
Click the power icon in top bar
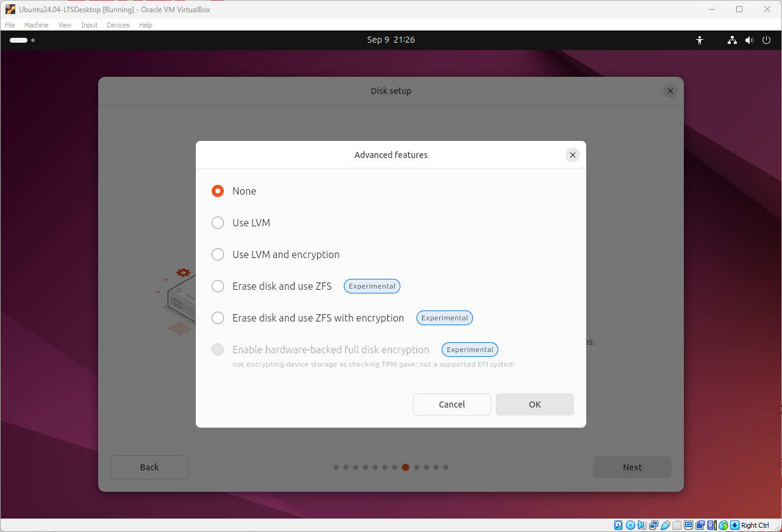tap(767, 40)
